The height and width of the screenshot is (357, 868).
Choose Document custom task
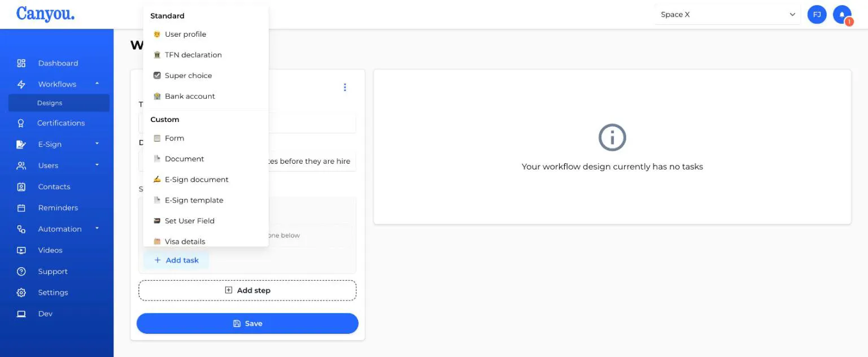coord(206,159)
